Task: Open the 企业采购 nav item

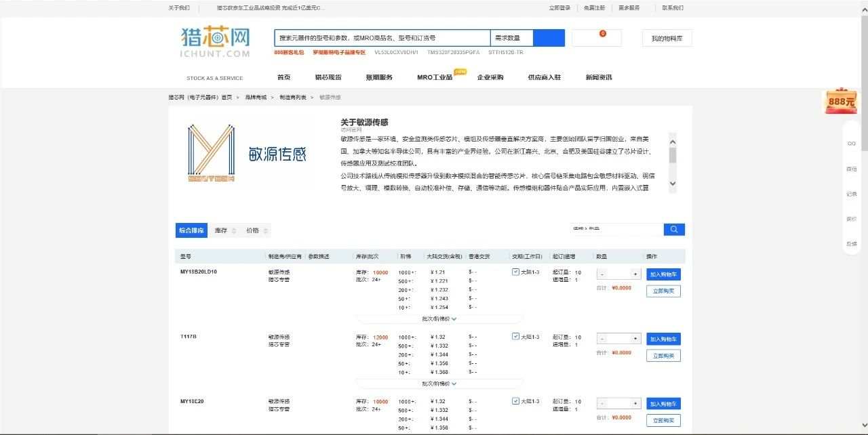Action: (490, 77)
